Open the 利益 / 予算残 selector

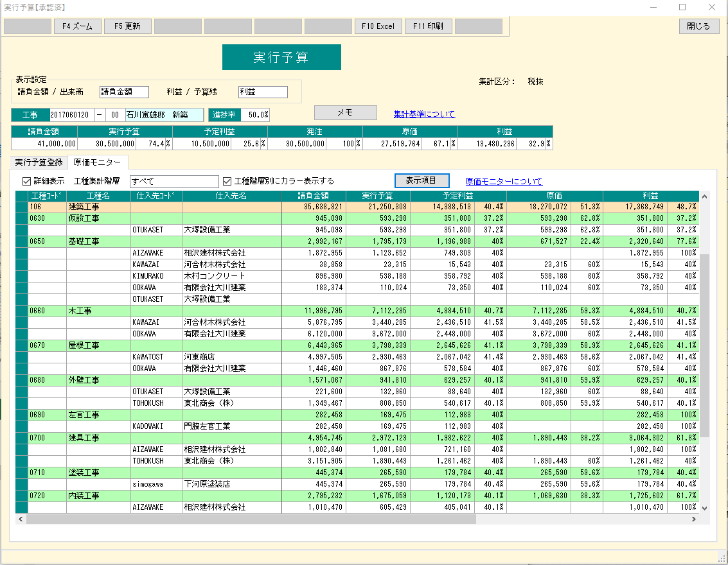pos(263,92)
